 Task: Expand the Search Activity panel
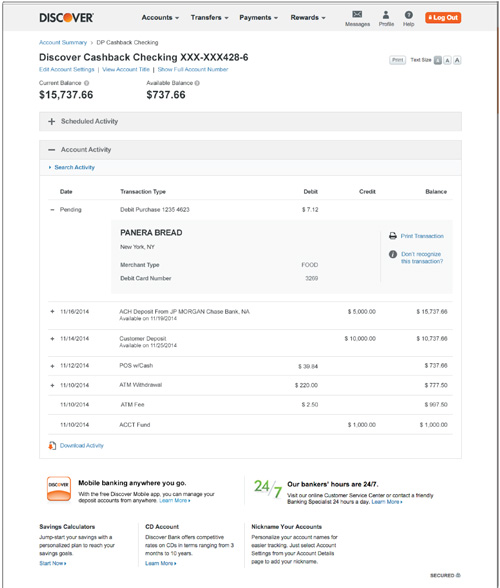pyautogui.click(x=72, y=167)
